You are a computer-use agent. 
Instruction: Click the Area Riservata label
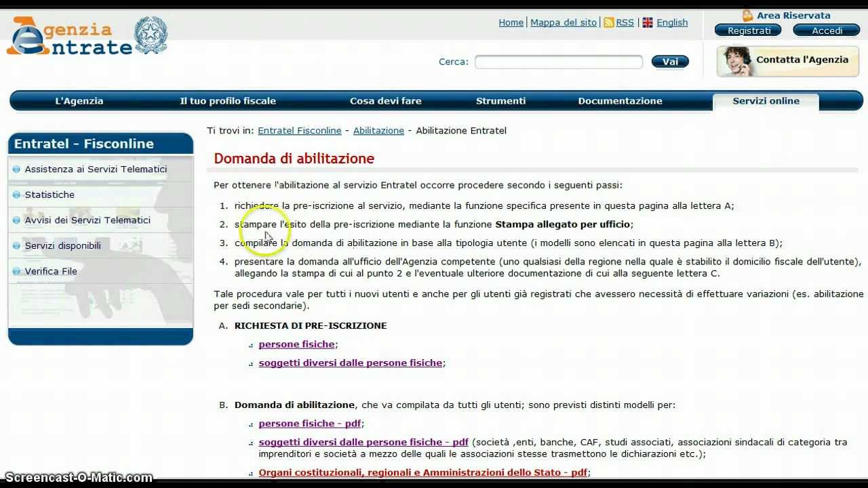[793, 16]
